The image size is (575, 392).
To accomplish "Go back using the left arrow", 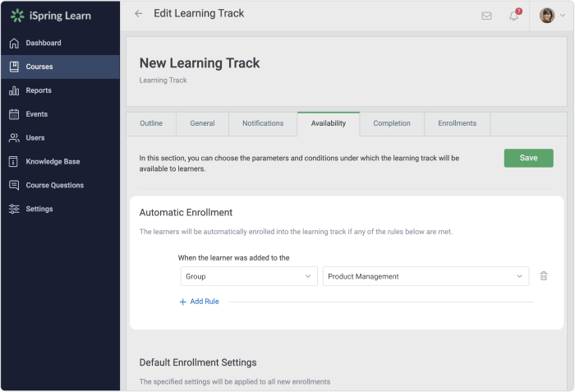I will [138, 14].
